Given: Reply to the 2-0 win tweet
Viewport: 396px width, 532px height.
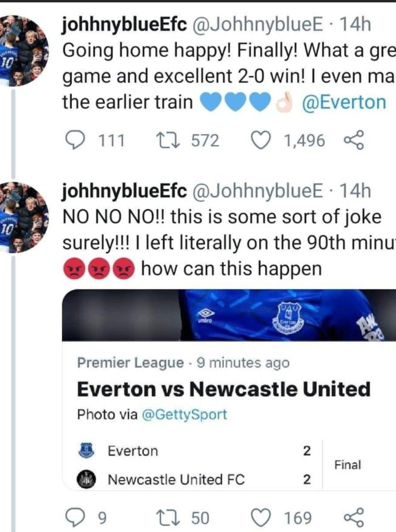Looking at the screenshot, I should pyautogui.click(x=75, y=141).
